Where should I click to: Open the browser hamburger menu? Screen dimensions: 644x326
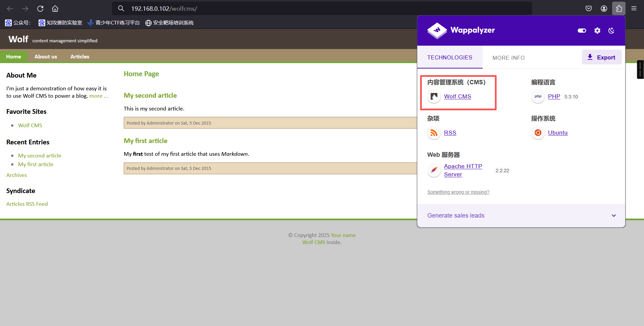pos(634,8)
